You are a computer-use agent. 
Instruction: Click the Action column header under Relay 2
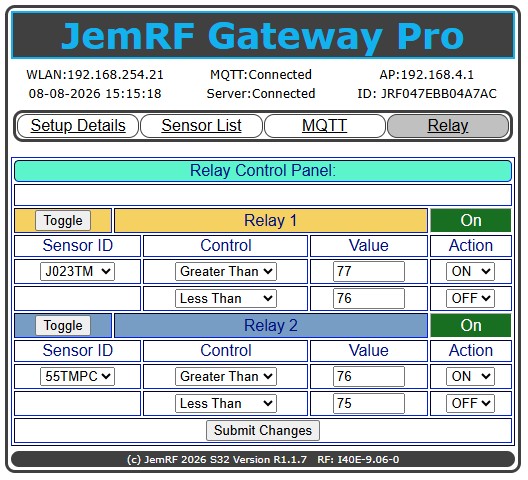coord(471,351)
